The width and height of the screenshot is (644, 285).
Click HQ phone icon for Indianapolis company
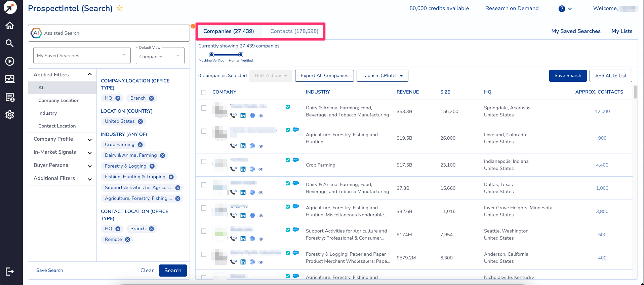(233, 169)
